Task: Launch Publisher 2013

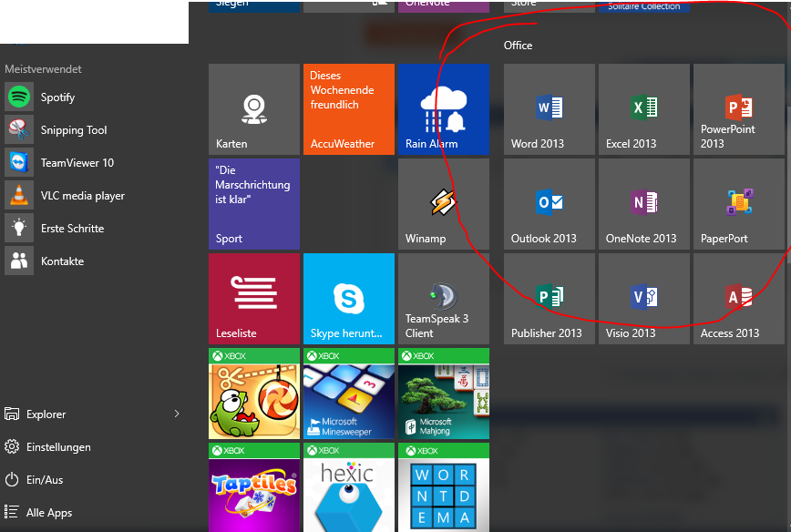Action: 549,299
